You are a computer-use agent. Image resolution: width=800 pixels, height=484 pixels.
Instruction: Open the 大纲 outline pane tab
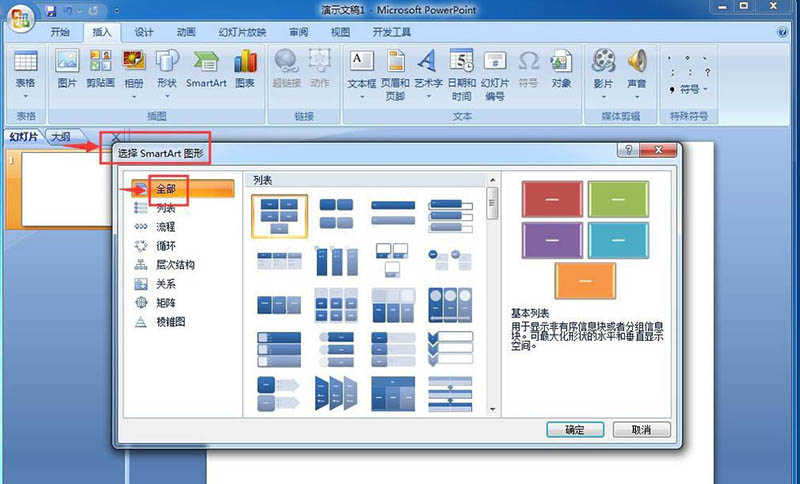coord(62,136)
